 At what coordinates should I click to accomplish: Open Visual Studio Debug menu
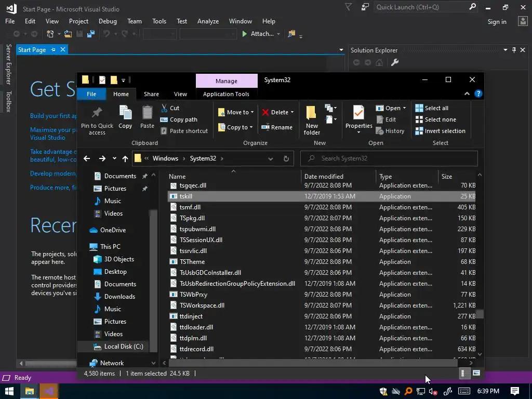(108, 21)
